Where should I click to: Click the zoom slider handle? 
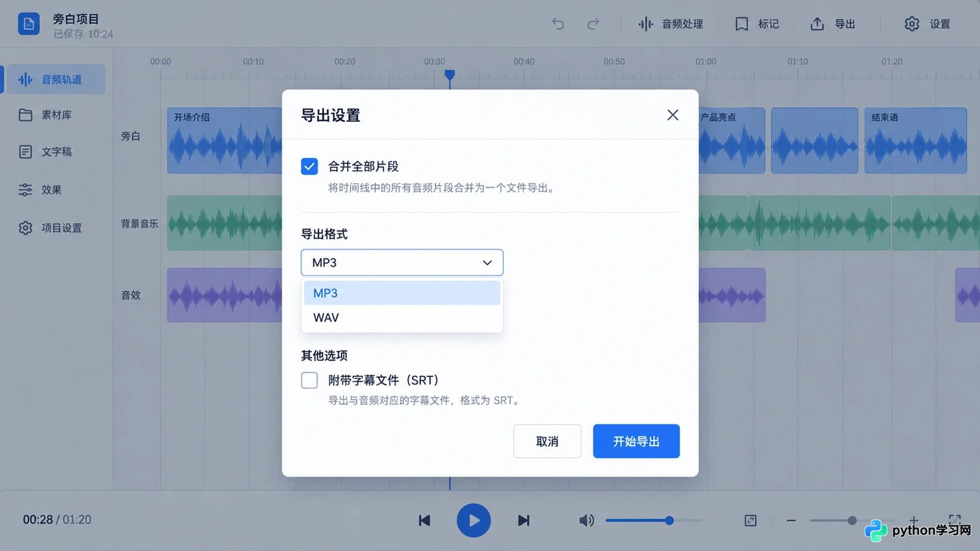tap(852, 520)
